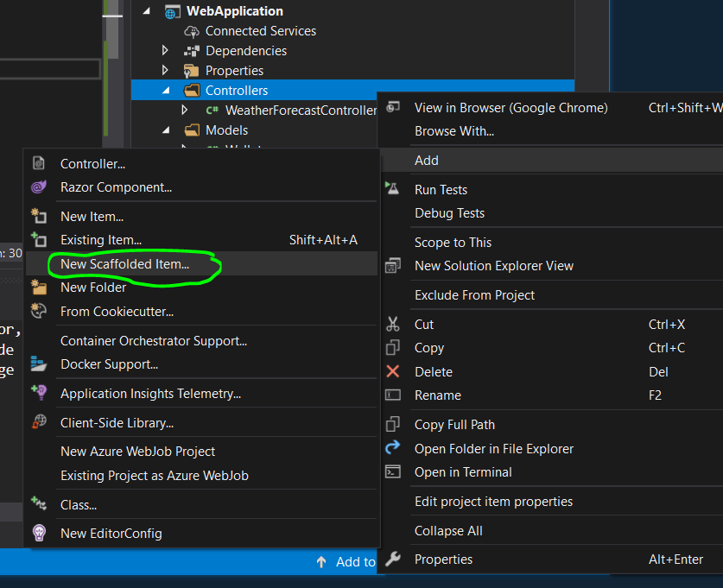Screen dimensions: 723x588
Task: Click Collapse All menu option
Action: point(448,531)
